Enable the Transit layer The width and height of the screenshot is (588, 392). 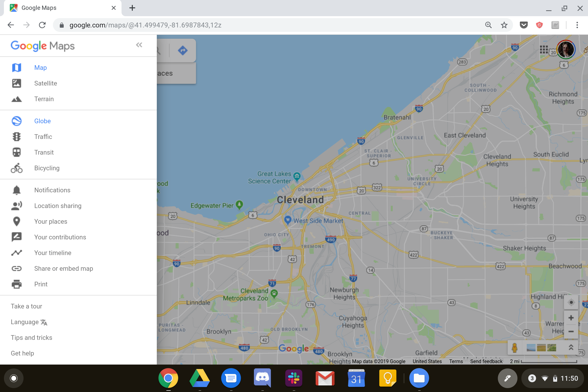44,152
